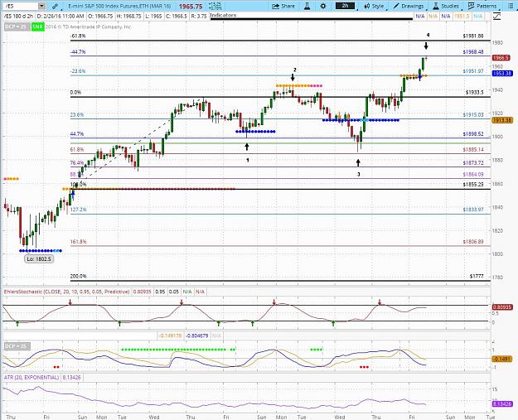Click the E-mini S&P 500 Index Futures description
The image size is (518, 420).
(119, 6)
